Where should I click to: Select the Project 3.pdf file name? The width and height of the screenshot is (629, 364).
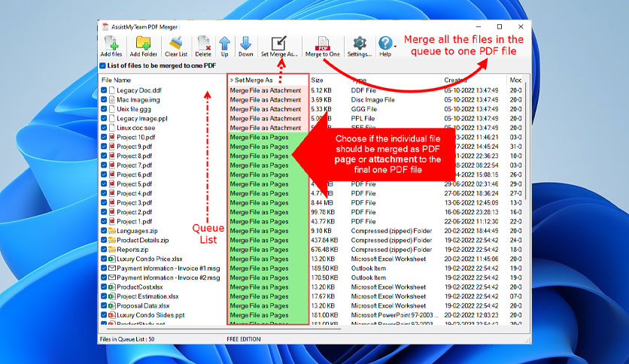coord(135,202)
